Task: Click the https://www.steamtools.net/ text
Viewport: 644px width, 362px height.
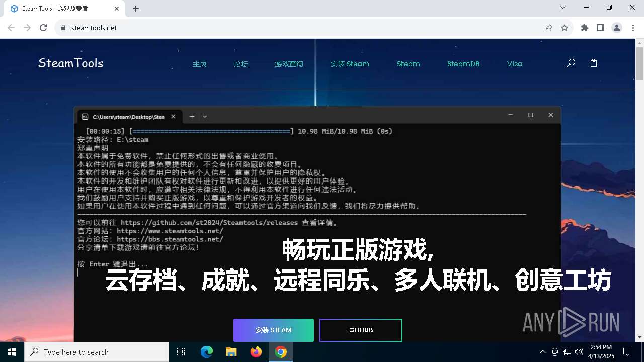Action: pyautogui.click(x=170, y=231)
